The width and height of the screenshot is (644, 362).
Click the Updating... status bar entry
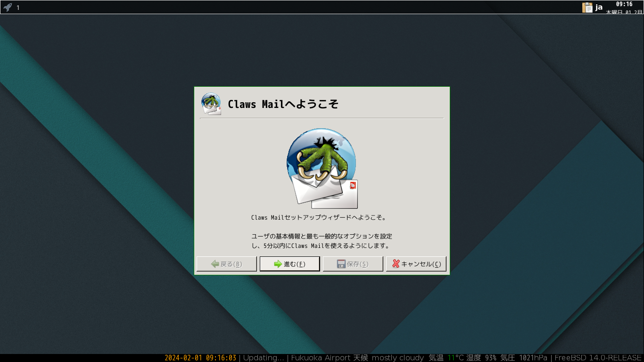[x=264, y=358]
